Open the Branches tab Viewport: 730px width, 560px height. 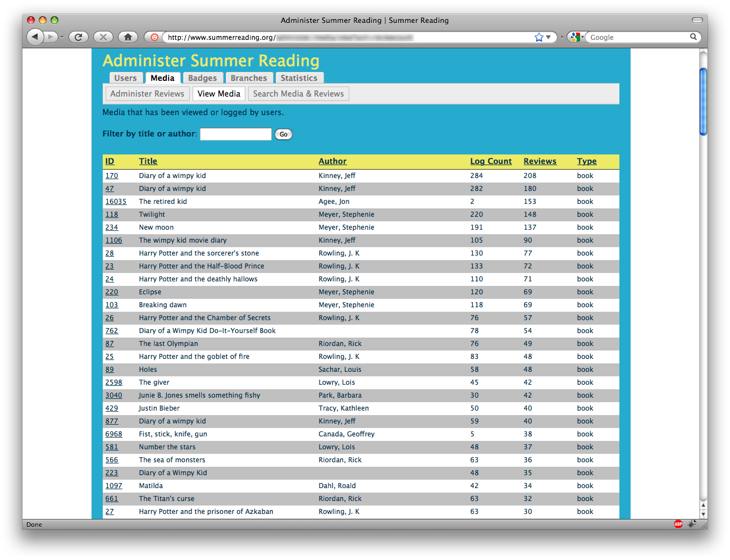point(249,78)
